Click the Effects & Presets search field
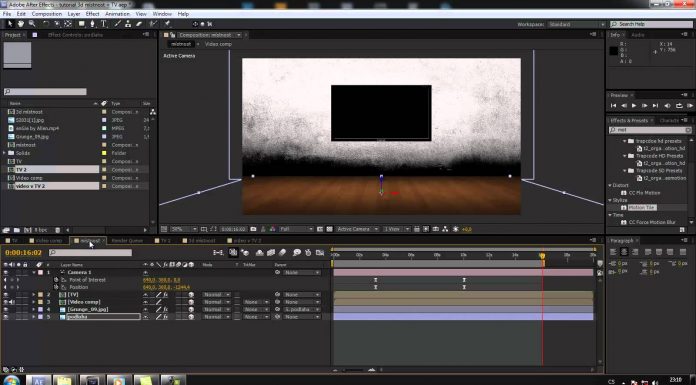This screenshot has height=385, width=696. coord(650,130)
